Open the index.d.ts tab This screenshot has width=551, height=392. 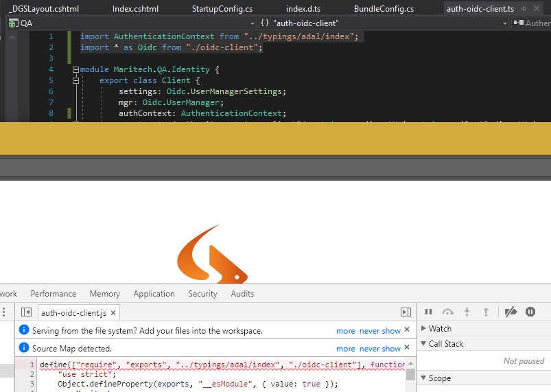[303, 9]
